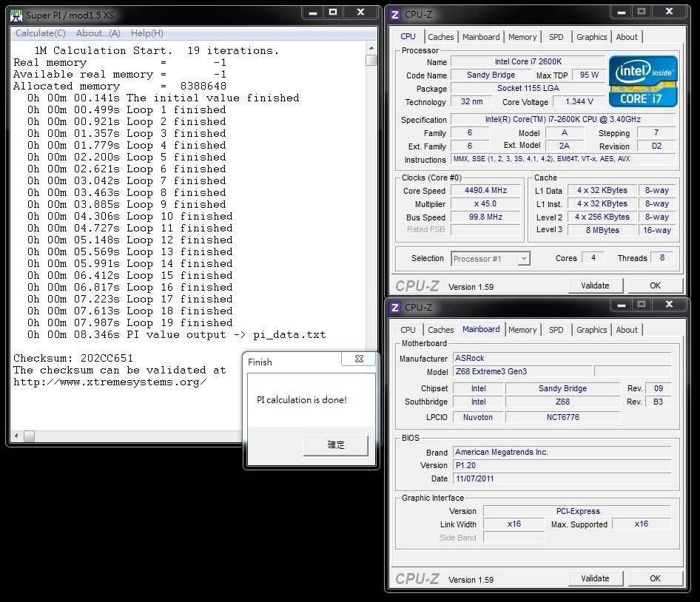
Task: Switch to Mainboard tab in upper CPU-Z
Action: coord(481,37)
